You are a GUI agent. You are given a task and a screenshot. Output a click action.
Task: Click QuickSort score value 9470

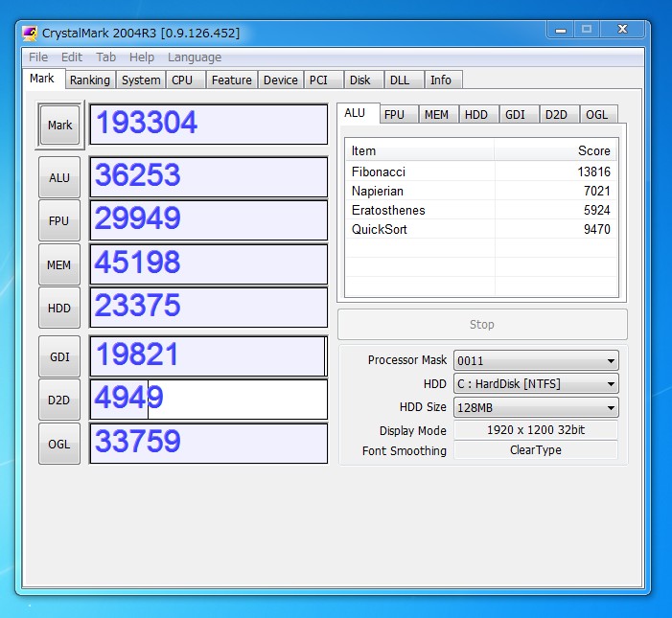pos(597,230)
